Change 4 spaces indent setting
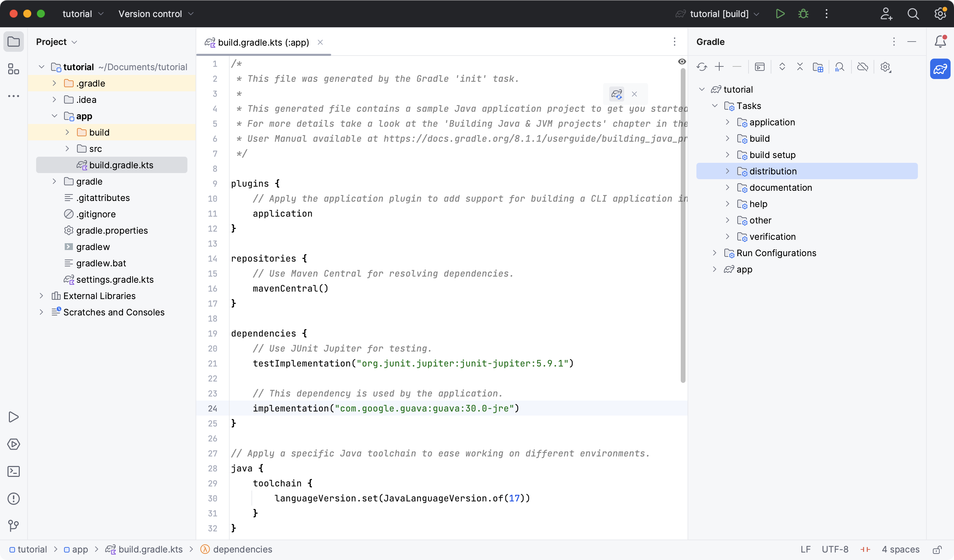Screen dimensions: 954x560 point(900,549)
